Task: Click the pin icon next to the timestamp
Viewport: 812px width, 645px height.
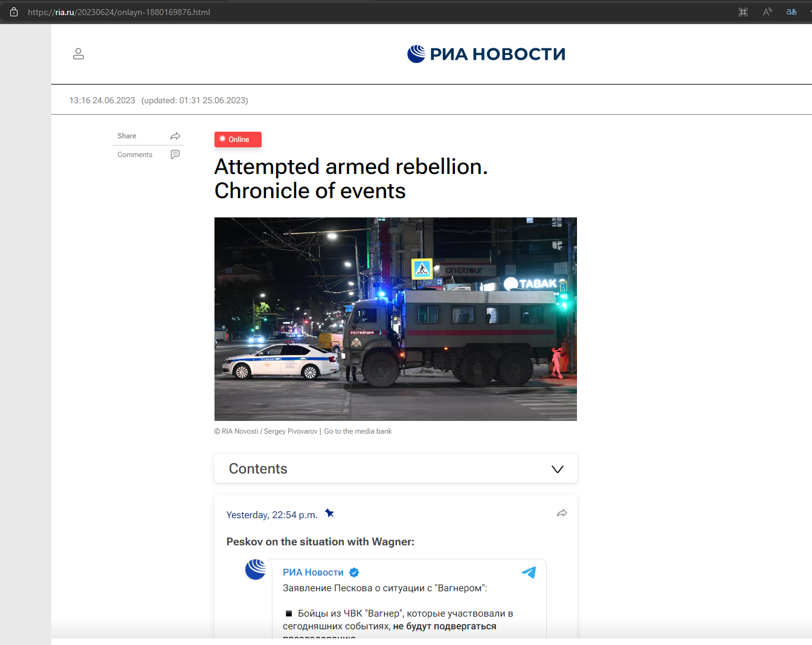Action: (329, 513)
